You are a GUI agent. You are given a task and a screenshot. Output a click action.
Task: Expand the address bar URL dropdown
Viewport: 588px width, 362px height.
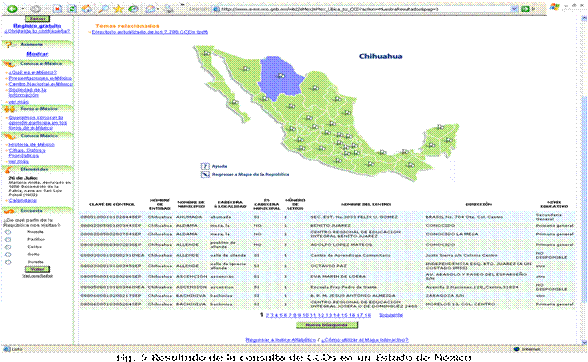(x=514, y=9)
